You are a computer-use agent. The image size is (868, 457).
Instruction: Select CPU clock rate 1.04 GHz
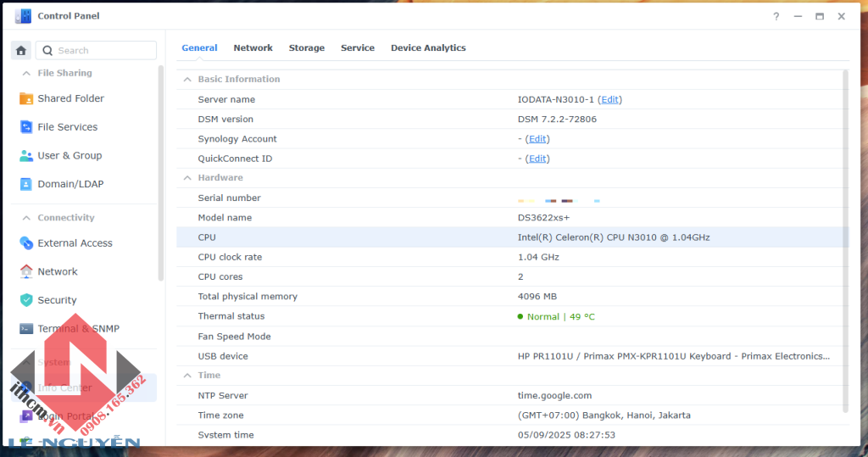pyautogui.click(x=538, y=257)
